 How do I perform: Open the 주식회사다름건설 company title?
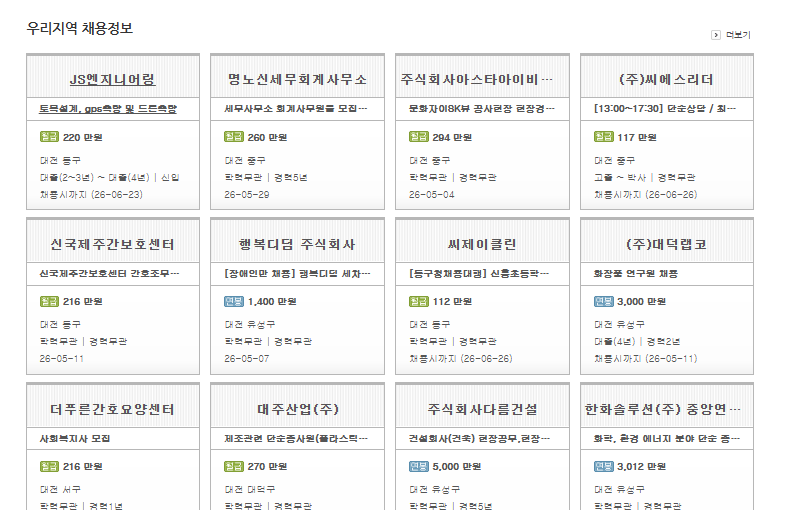click(482, 409)
